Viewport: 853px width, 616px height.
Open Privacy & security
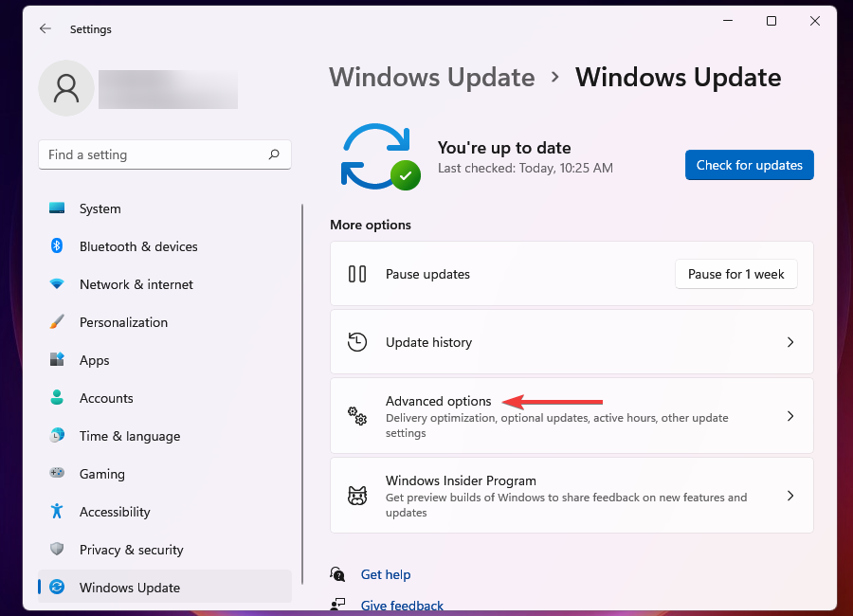[165, 550]
